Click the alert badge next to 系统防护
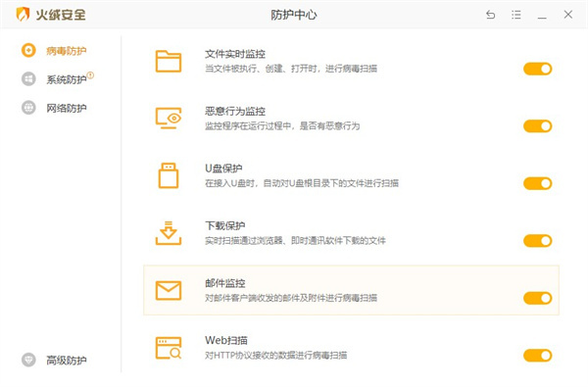This screenshot has width=588, height=387. pyautogui.click(x=90, y=75)
